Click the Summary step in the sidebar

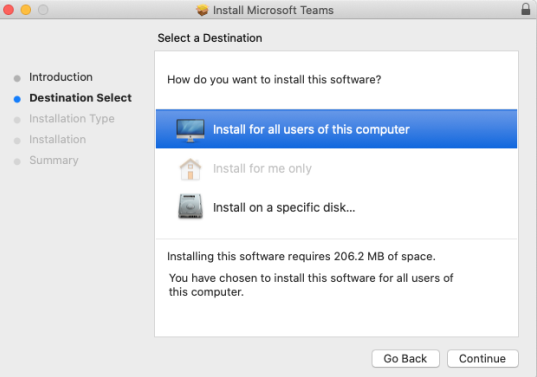(x=54, y=160)
